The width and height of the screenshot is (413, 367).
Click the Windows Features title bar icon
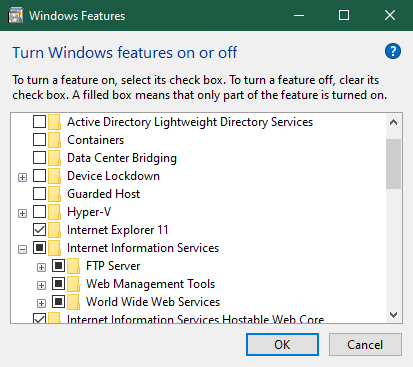point(16,16)
